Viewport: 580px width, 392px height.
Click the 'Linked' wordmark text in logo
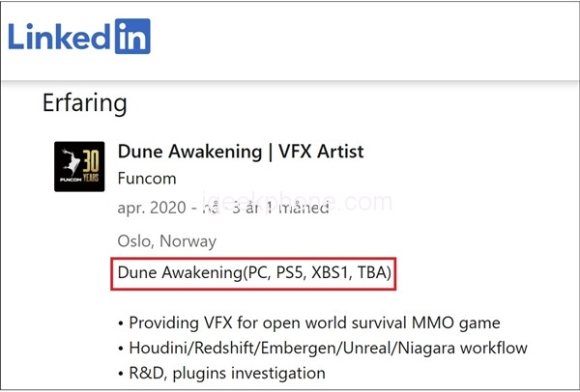point(59,37)
